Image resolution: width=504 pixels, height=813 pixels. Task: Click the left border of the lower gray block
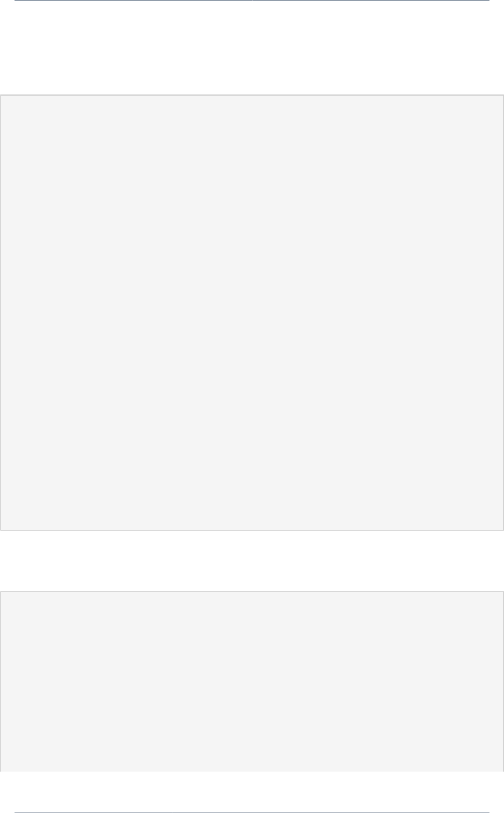1,682
